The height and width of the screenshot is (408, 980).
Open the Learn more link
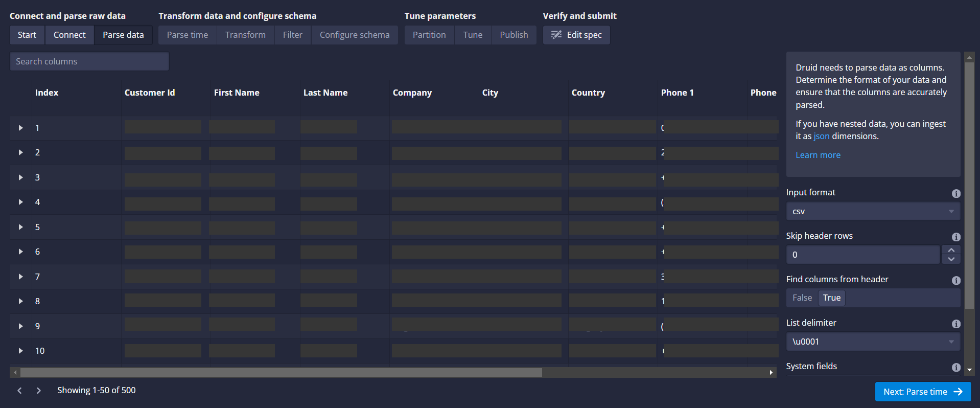click(818, 155)
